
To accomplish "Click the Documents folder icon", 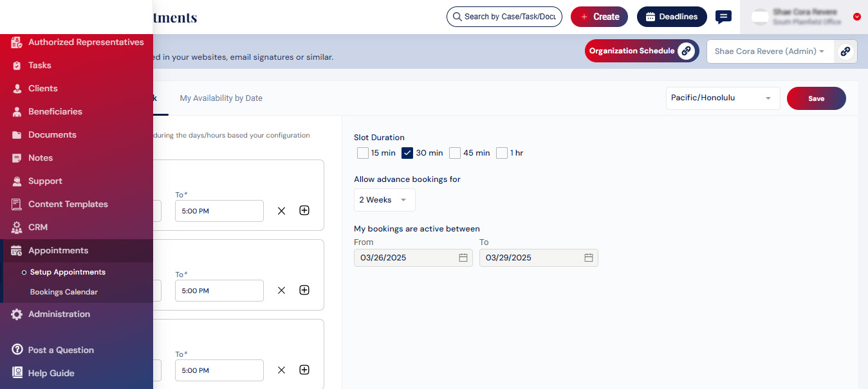I will (17, 135).
